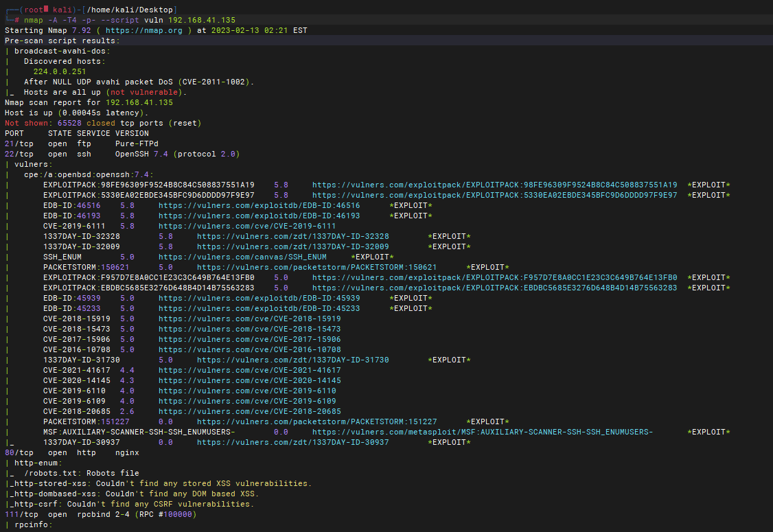Click the MSF:AUXILIARY-SCANNER-SSH-SSH_ENUMUSERS- identifier
This screenshot has width=773, height=532.
click(139, 432)
